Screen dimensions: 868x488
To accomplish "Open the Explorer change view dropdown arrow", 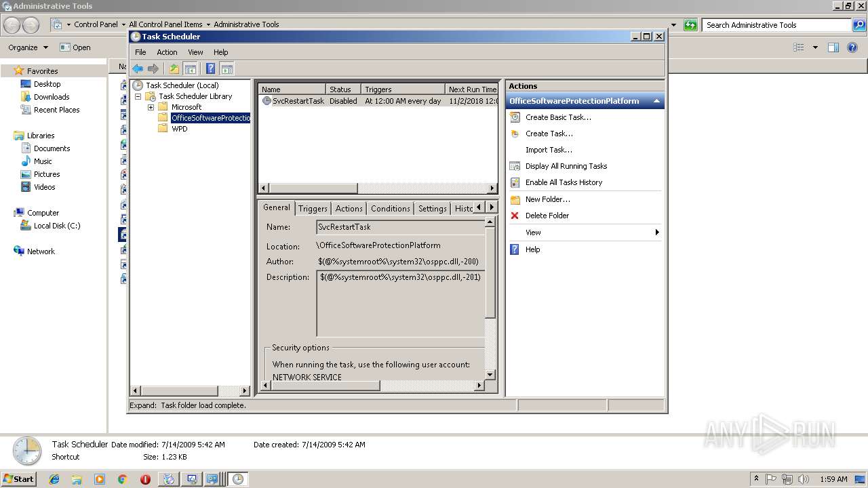I will point(815,47).
